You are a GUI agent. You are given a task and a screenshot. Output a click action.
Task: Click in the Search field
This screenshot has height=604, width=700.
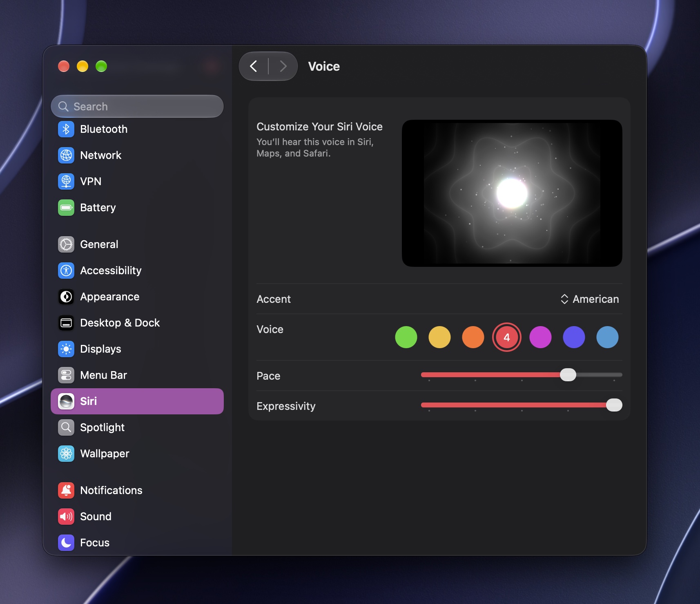pyautogui.click(x=137, y=106)
